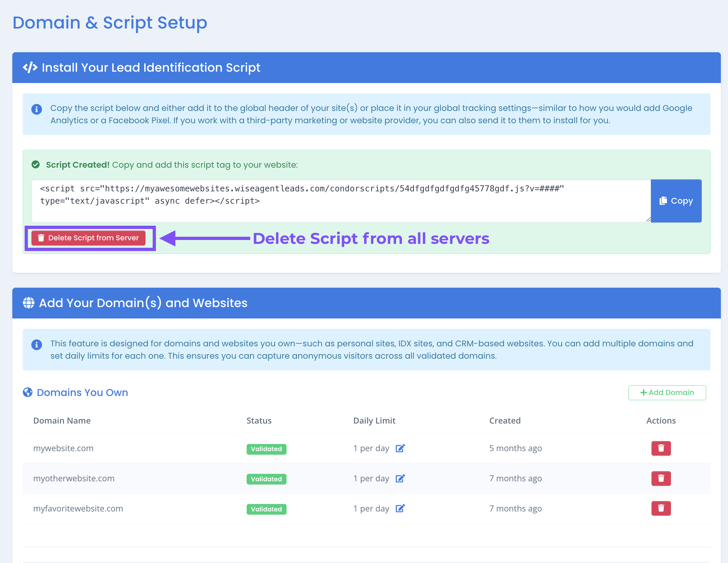The image size is (728, 563).
Task: Click the myotherwebsite.com domain name
Action: (74, 478)
